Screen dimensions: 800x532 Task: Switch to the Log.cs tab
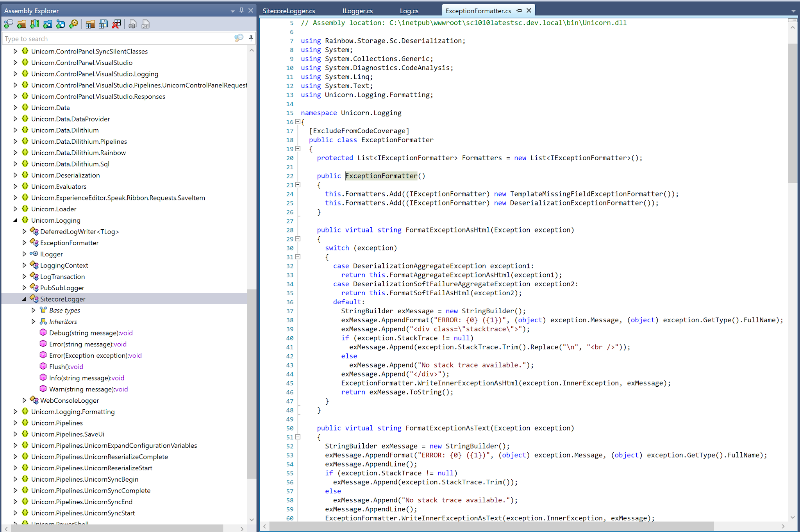click(409, 11)
